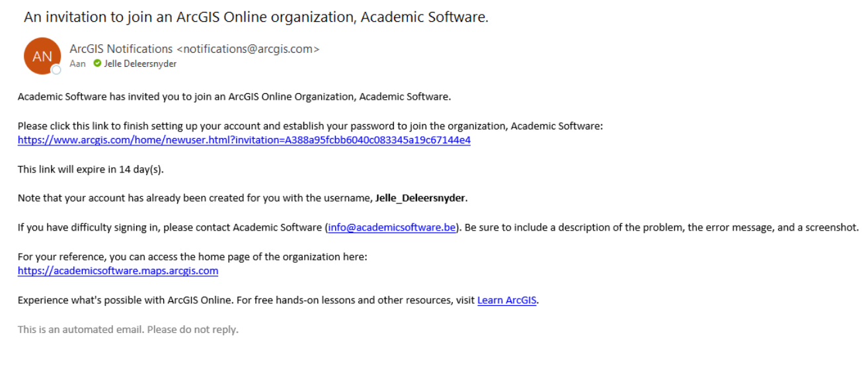This screenshot has height=368, width=868.
Task: Visit the Learn ArcGIS link
Action: (507, 300)
